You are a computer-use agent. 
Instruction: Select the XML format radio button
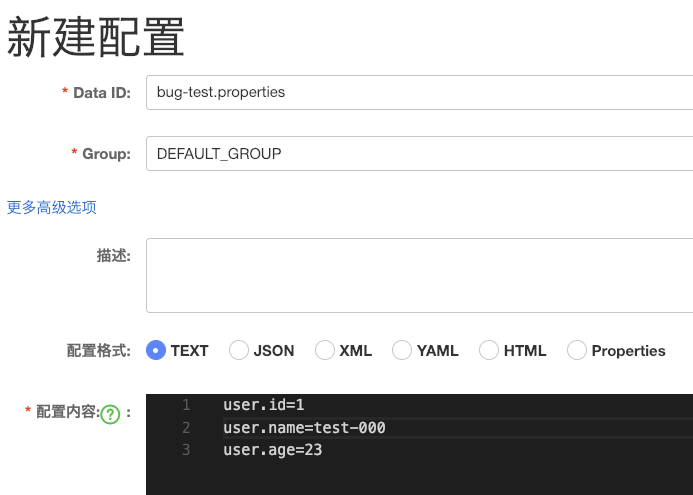324,350
